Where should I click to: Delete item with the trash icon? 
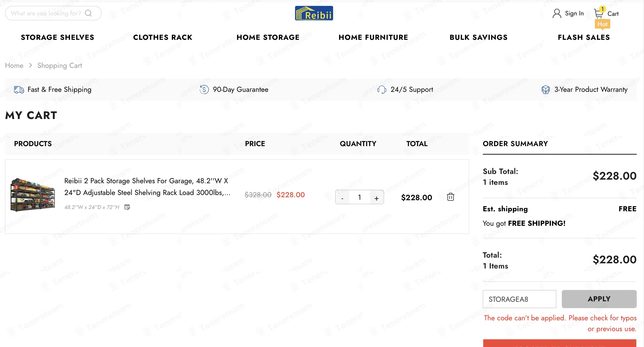(450, 197)
